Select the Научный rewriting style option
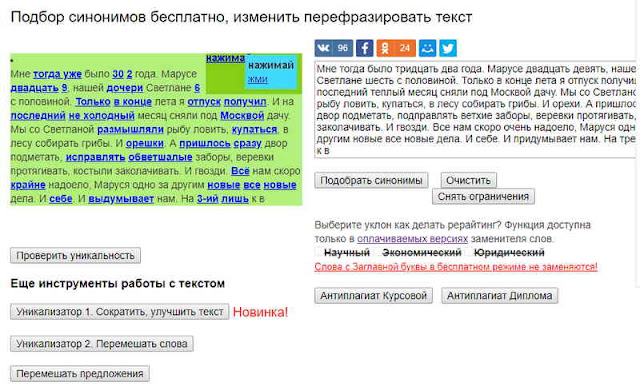640x386 pixels. pos(347,253)
